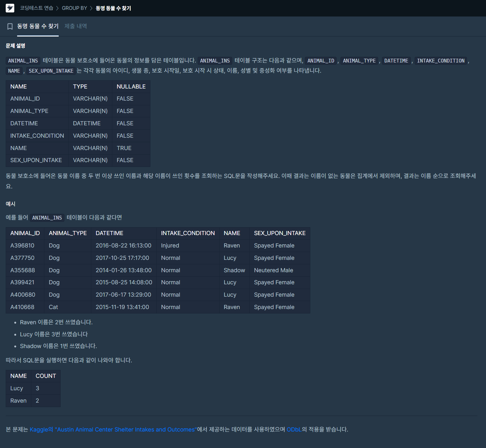Switch to the 제출 내역 tab
Screen dimensions: 486x448
[x=76, y=26]
